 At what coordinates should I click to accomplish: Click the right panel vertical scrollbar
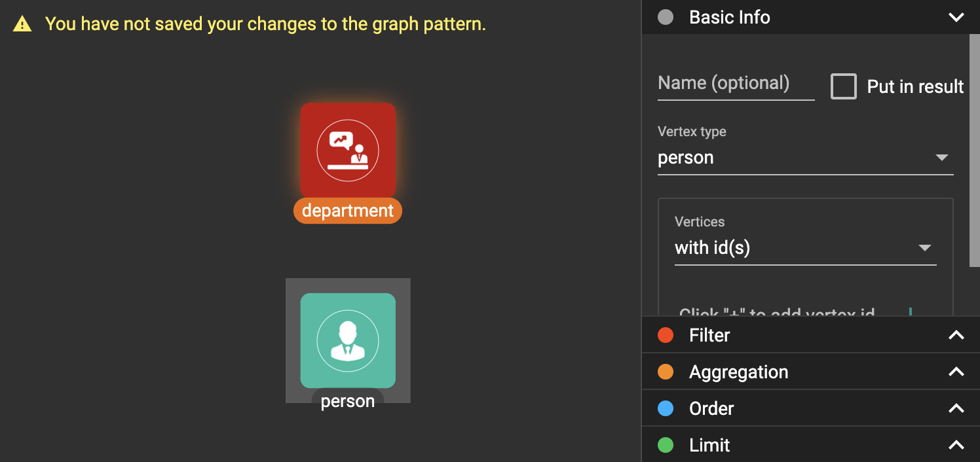(974, 151)
